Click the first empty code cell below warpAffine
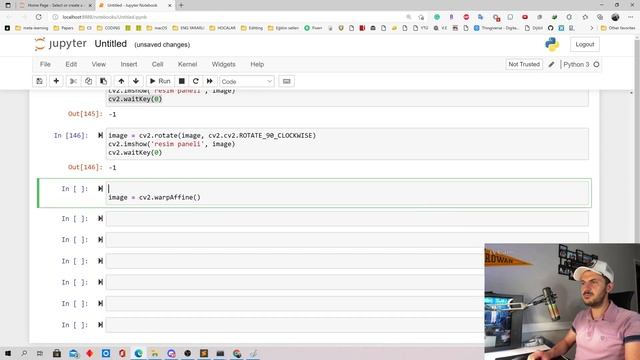 (347, 219)
